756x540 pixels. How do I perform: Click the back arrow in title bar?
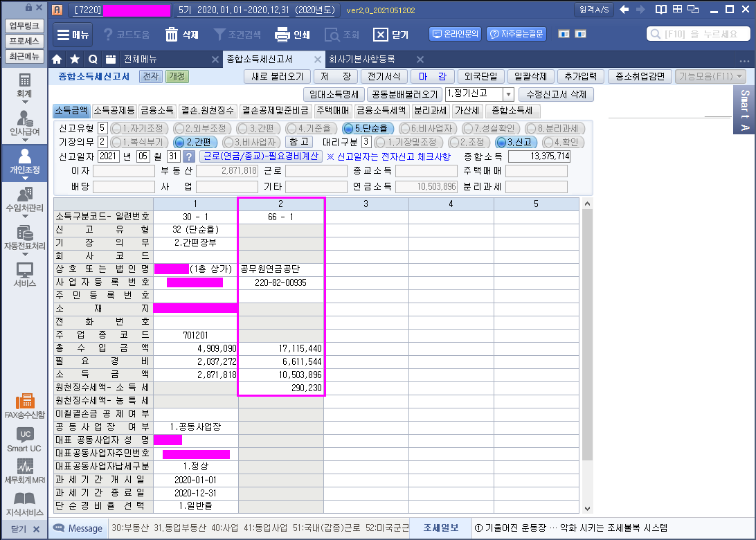tap(624, 10)
